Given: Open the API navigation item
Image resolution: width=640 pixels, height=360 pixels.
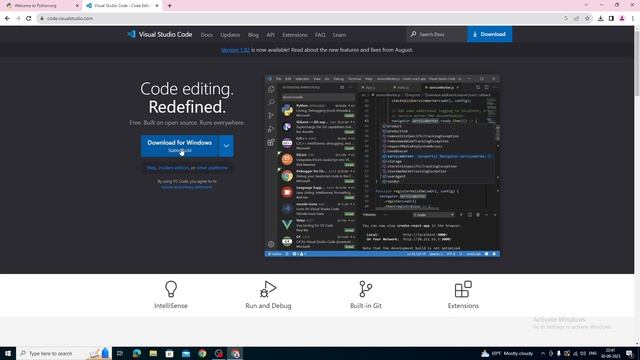Looking at the screenshot, I should pyautogui.click(x=271, y=35).
